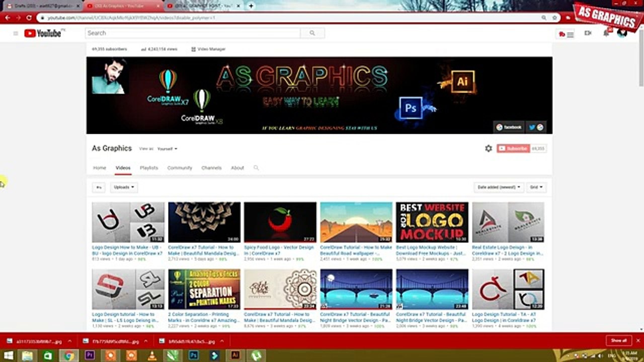Screen dimensions: 644x362
Task: Click 'Show all' in the downloads bar
Action: [x=618, y=340]
